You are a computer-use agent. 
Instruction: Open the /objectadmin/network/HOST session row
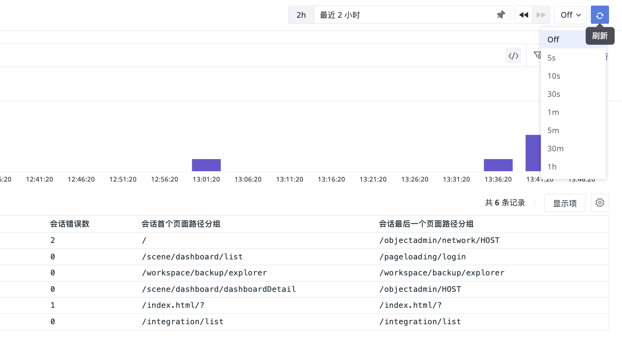point(439,240)
